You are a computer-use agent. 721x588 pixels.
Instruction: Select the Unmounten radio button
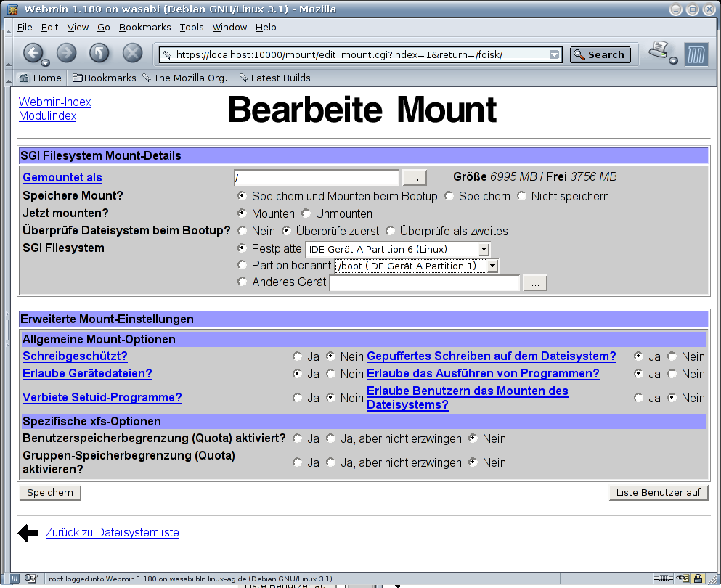pyautogui.click(x=306, y=213)
